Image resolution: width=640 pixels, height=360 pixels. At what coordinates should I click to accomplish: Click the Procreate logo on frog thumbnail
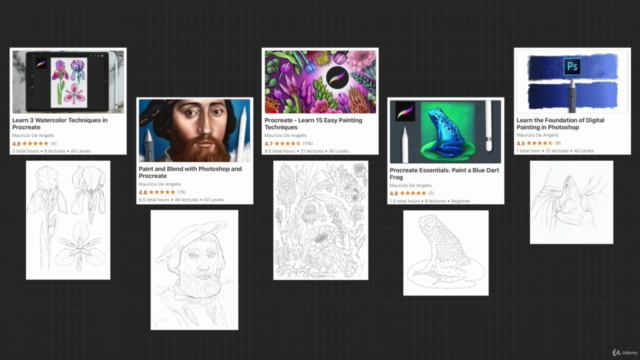tap(405, 111)
